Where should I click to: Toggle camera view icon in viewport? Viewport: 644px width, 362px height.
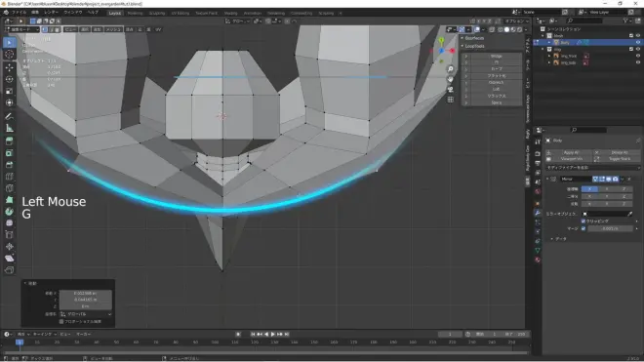(451, 89)
